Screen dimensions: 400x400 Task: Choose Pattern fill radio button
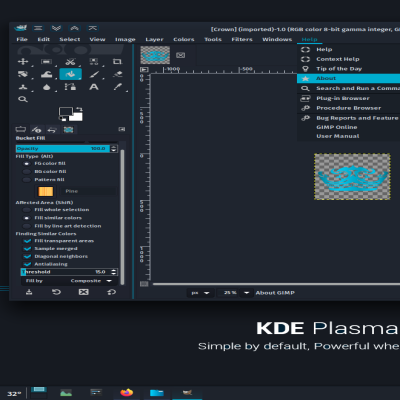tap(26, 180)
